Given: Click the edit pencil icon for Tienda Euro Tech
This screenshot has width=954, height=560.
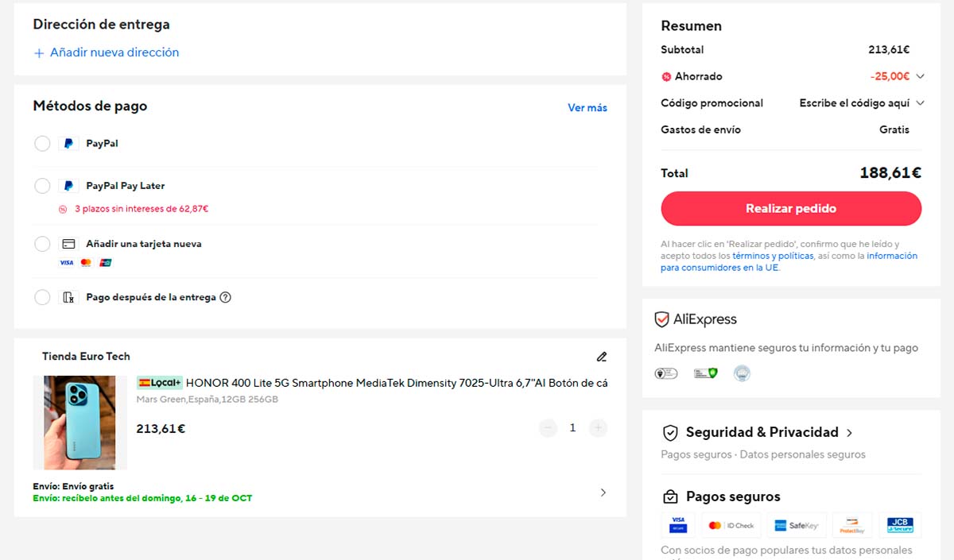Looking at the screenshot, I should coord(602,357).
